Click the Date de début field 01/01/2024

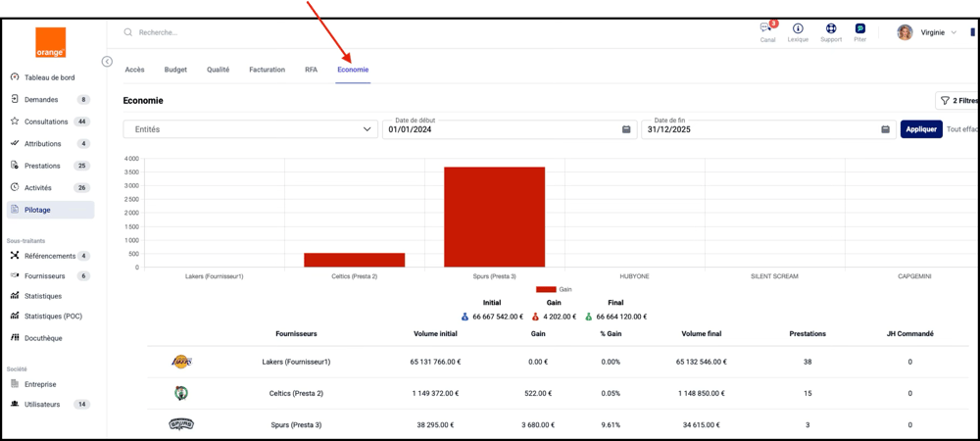[x=510, y=129]
